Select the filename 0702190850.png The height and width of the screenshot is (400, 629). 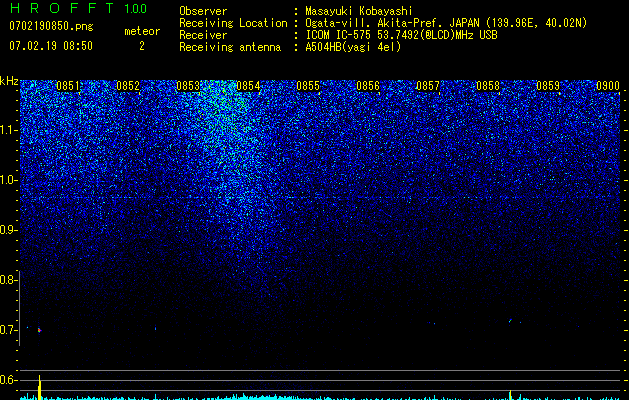click(51, 27)
